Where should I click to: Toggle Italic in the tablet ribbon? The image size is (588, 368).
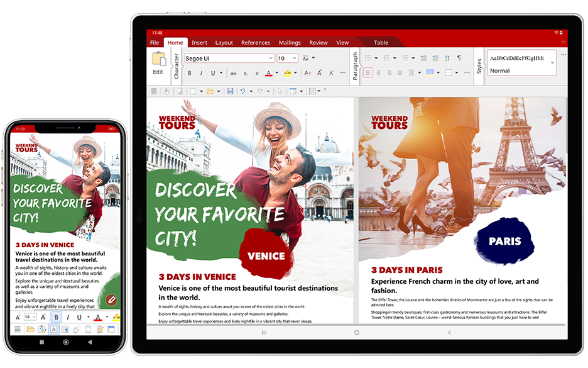[201, 73]
